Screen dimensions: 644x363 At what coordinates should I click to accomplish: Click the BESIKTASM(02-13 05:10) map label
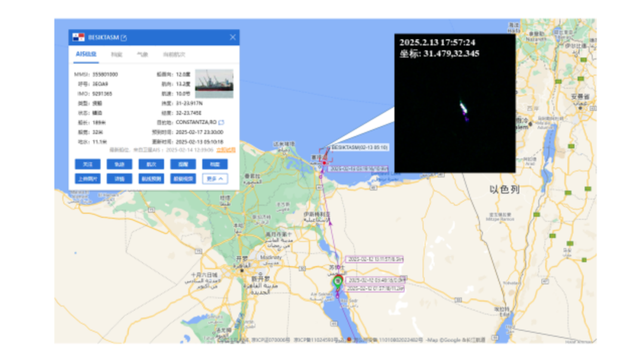point(360,147)
